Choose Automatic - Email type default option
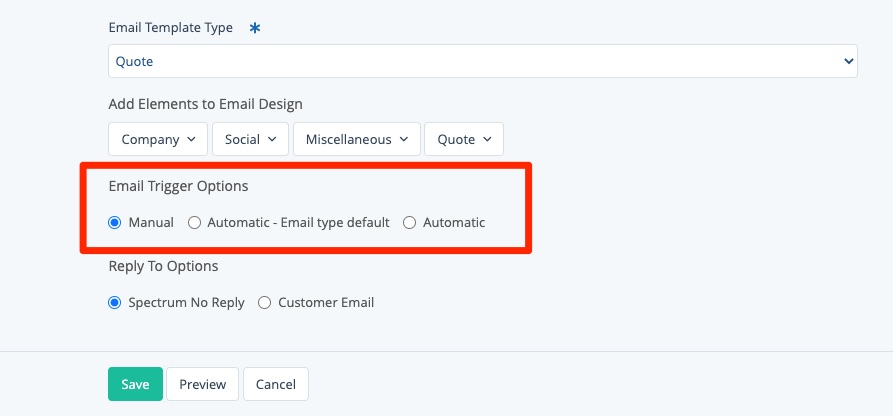The width and height of the screenshot is (893, 416). pos(195,222)
